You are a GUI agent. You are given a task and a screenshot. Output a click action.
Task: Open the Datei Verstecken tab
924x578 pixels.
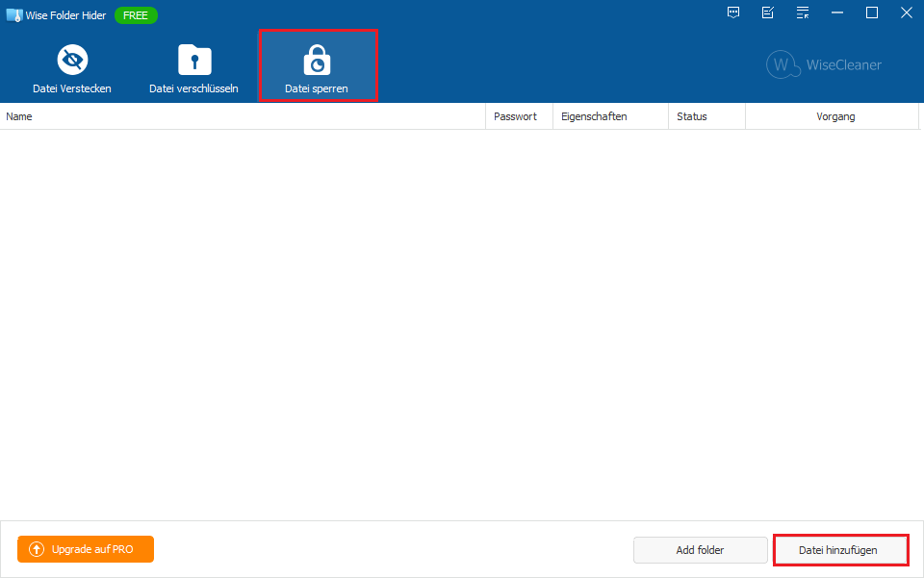pyautogui.click(x=72, y=67)
